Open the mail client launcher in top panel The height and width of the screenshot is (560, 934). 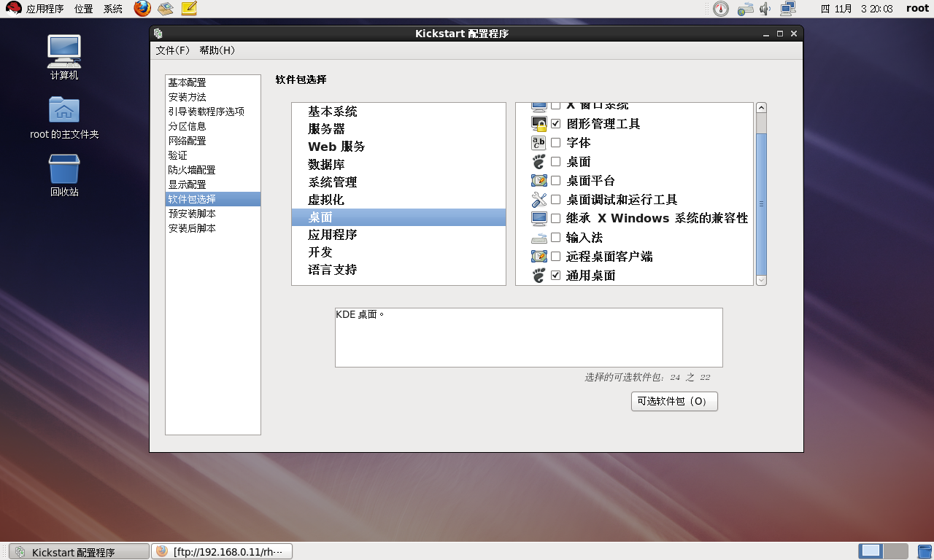(166, 9)
